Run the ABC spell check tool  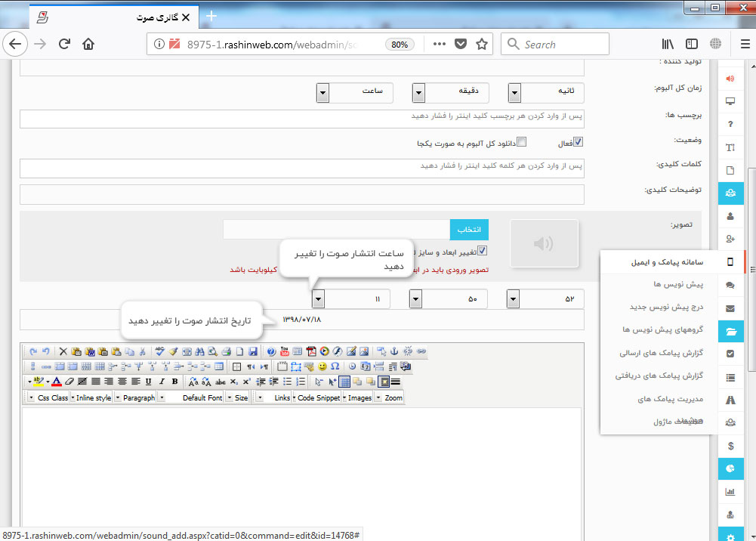(160, 351)
